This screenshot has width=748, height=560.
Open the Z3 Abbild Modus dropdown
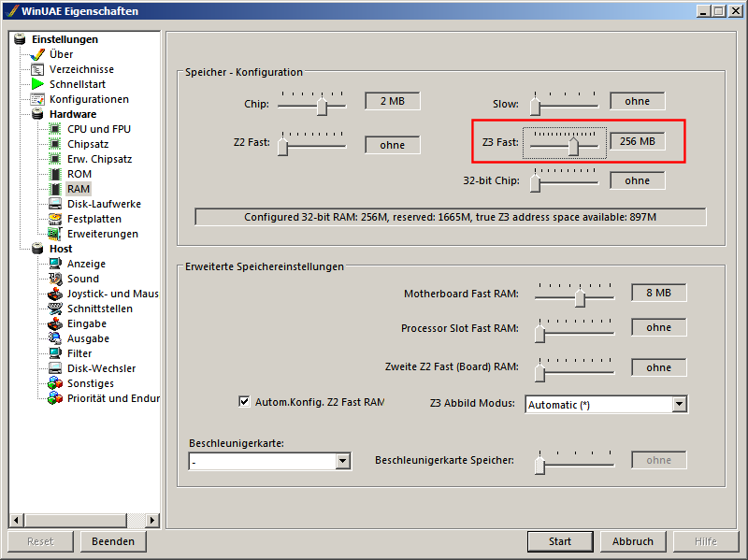(x=680, y=405)
